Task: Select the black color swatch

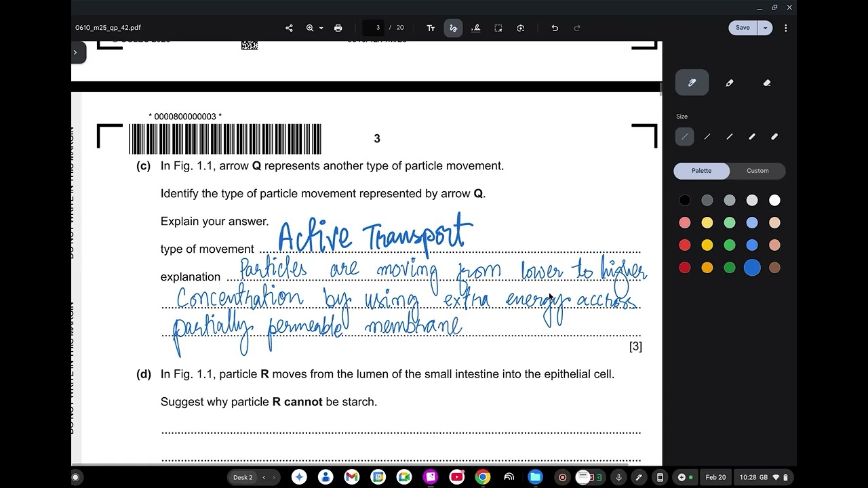Action: tap(685, 200)
